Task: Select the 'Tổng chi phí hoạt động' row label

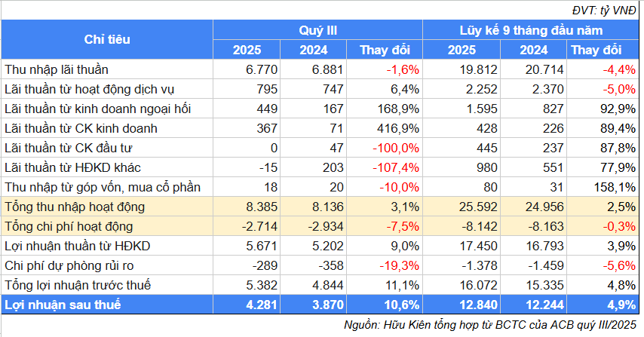Action: click(x=69, y=226)
